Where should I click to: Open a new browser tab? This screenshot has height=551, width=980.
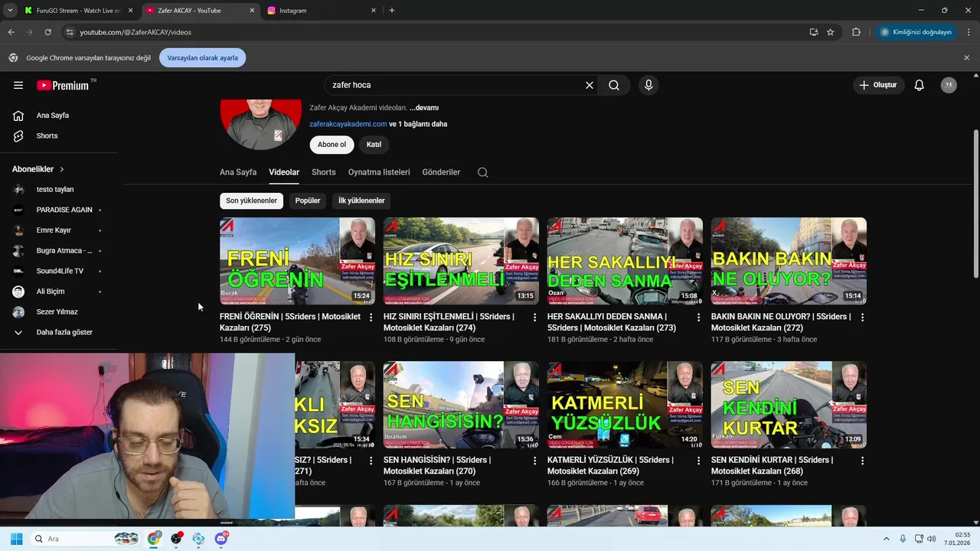tap(392, 11)
